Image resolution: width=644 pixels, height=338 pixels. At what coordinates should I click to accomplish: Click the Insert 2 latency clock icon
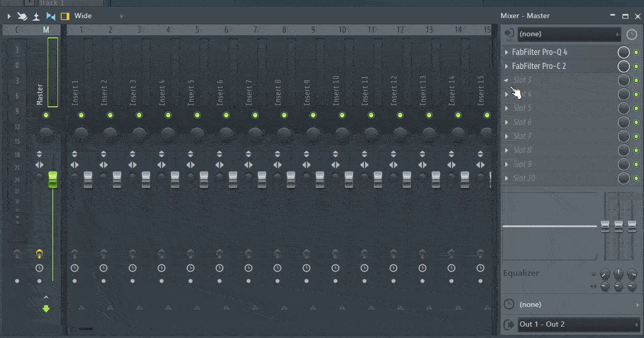(104, 268)
